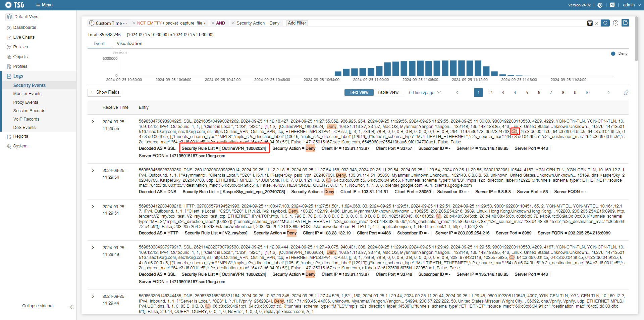Image resolution: width=644 pixels, height=320 pixels.
Task: Pin the log view with pushpin icon
Action: (626, 93)
